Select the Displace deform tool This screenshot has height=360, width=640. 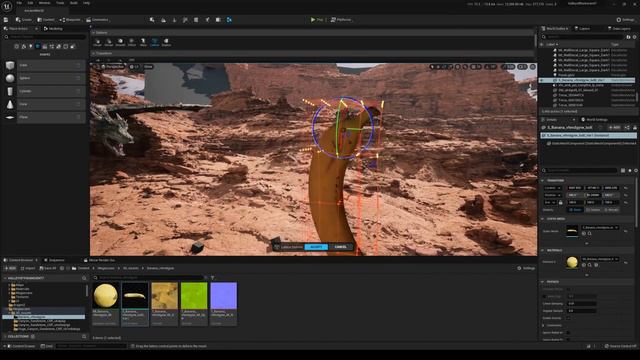[x=166, y=42]
